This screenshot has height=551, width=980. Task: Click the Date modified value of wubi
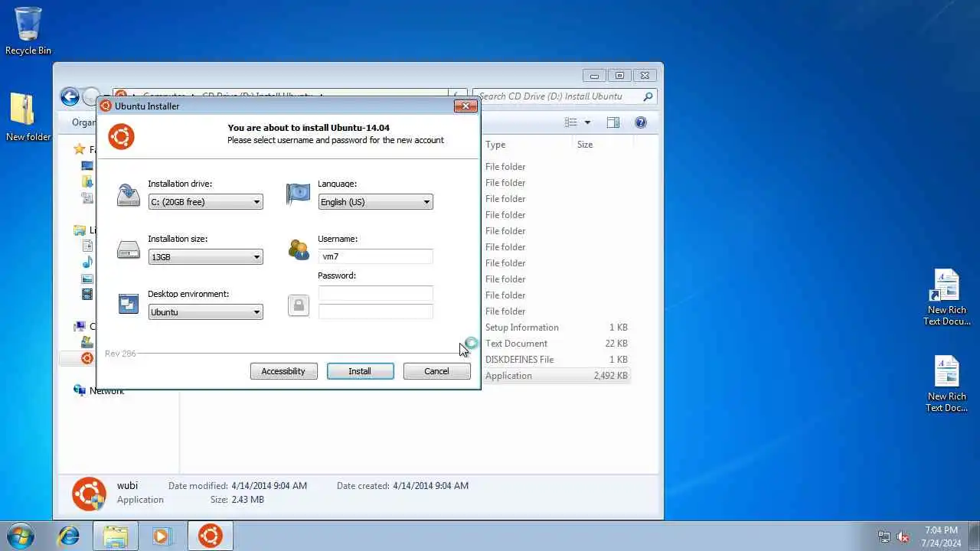pos(269,486)
